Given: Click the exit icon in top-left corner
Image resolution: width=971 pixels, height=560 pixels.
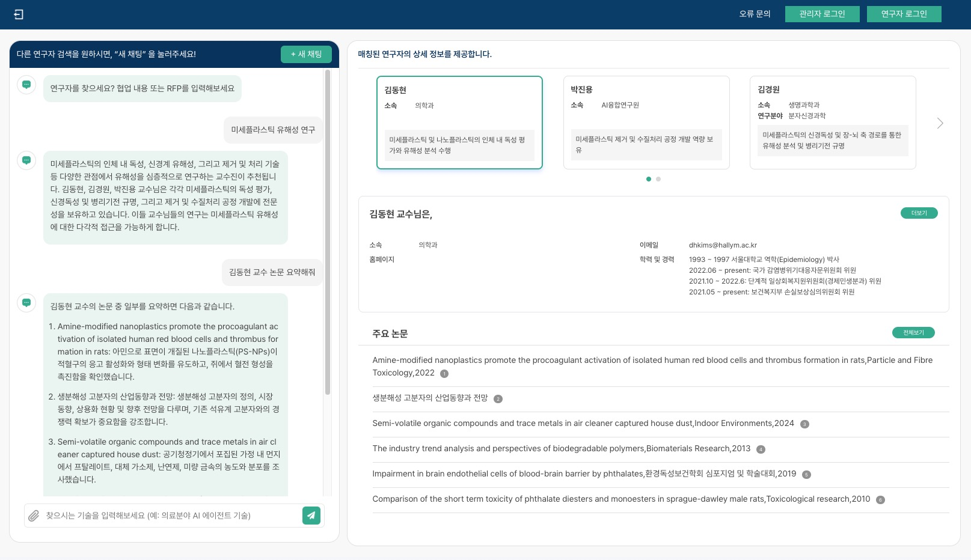Looking at the screenshot, I should [19, 14].
